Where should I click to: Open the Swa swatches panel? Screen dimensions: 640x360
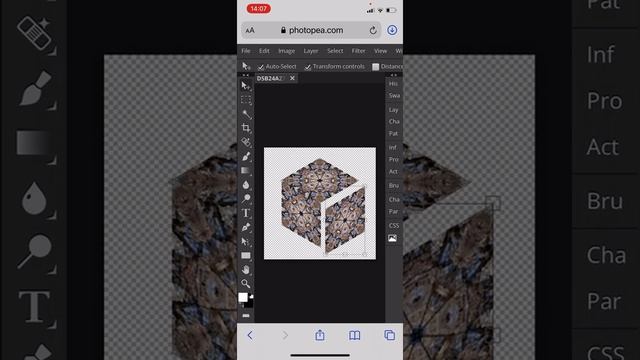[x=394, y=96]
